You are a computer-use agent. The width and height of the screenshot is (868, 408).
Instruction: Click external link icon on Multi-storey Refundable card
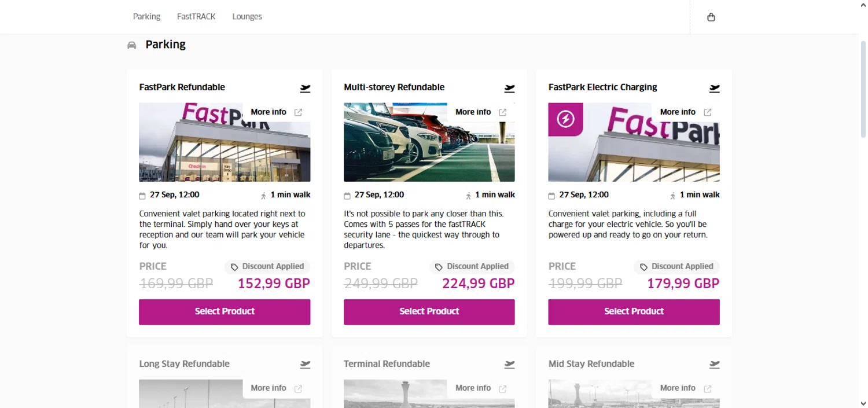(x=503, y=112)
